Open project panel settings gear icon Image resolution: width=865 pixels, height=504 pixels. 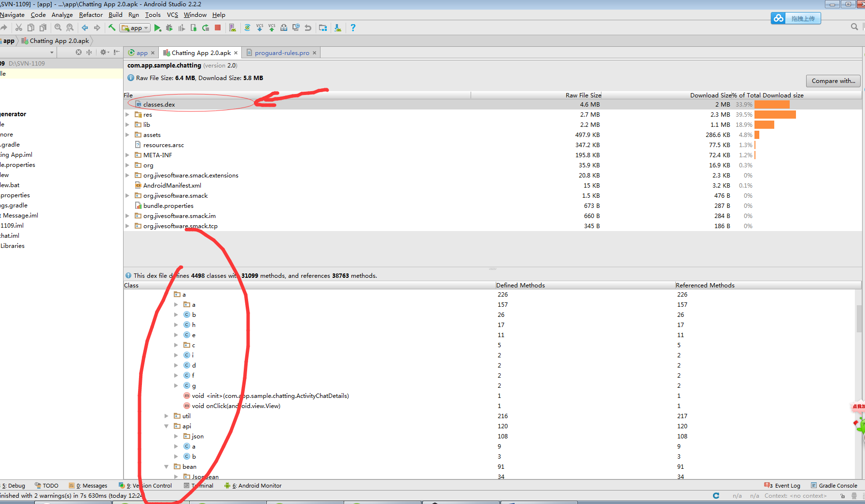104,52
